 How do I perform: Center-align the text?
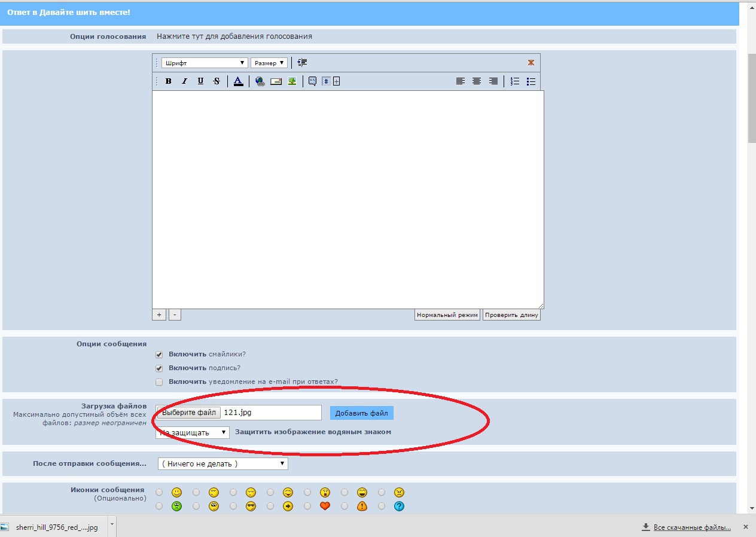pyautogui.click(x=477, y=81)
